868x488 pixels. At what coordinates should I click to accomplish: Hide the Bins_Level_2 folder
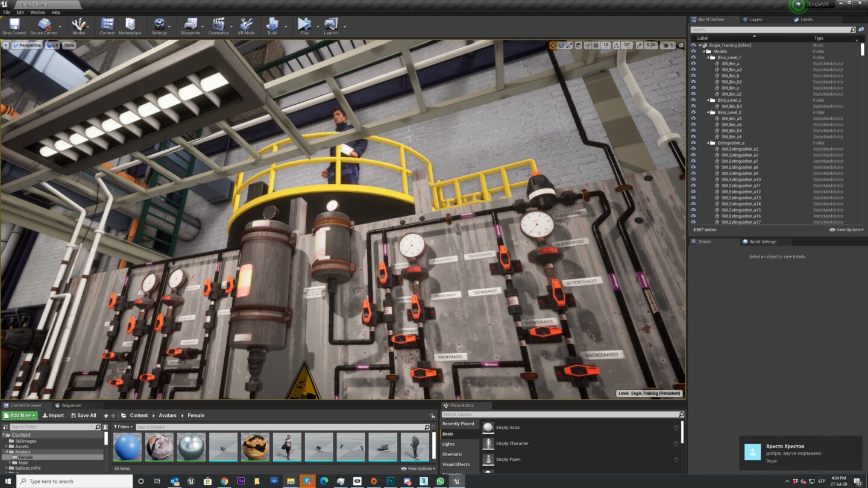pyautogui.click(x=693, y=100)
